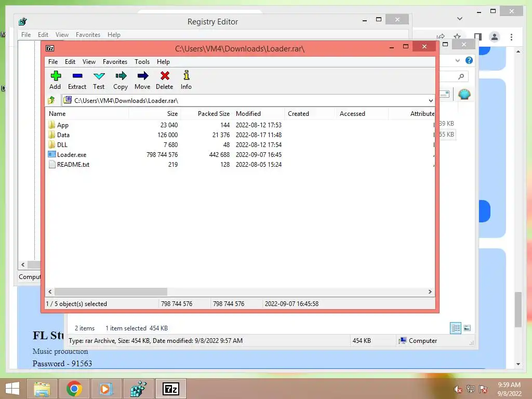Click the 7z icon in title bar
532x399 pixels.
coord(50,48)
